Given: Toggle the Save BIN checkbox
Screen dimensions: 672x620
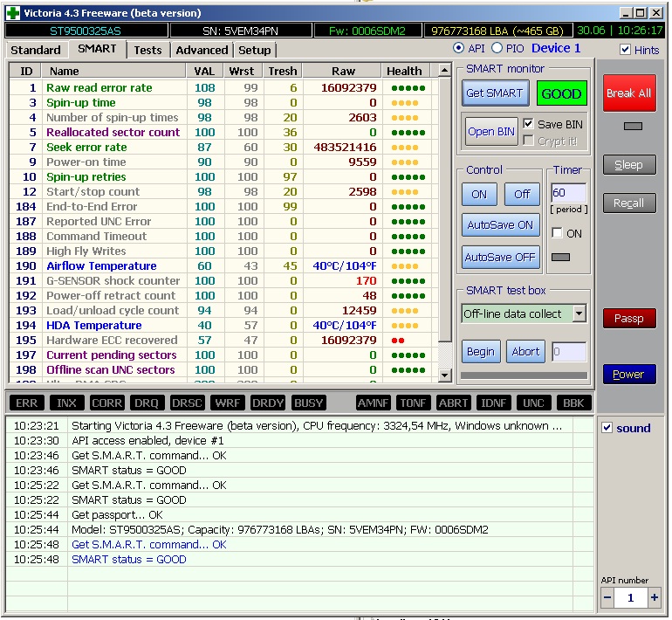Looking at the screenshot, I should (x=528, y=124).
